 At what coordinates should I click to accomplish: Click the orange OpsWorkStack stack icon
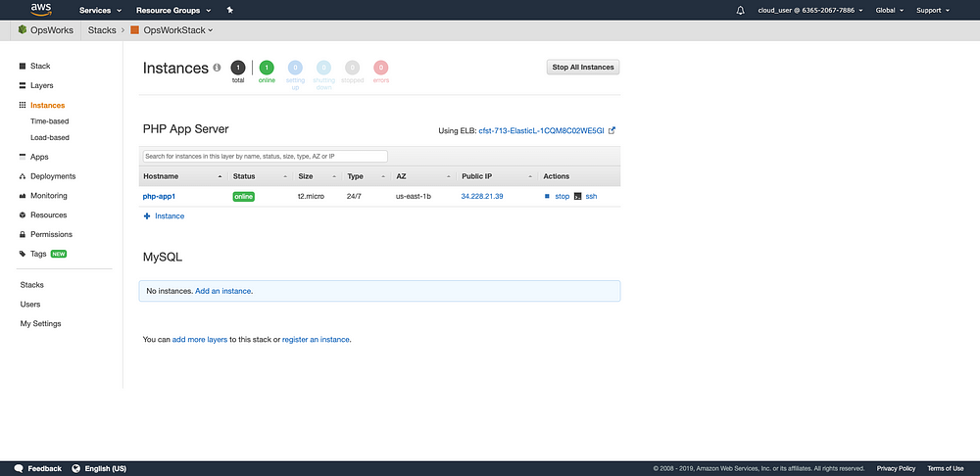[134, 30]
